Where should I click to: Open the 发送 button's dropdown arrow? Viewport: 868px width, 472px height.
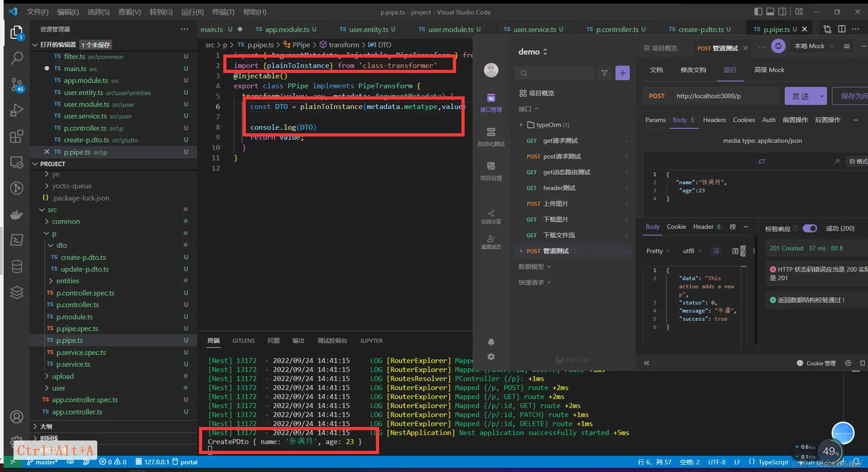[x=822, y=96]
